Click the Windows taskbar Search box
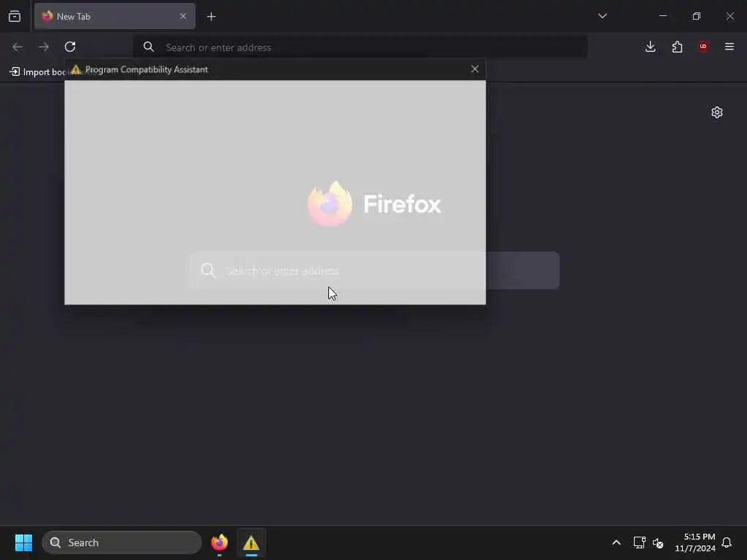747x560 pixels. pos(122,542)
